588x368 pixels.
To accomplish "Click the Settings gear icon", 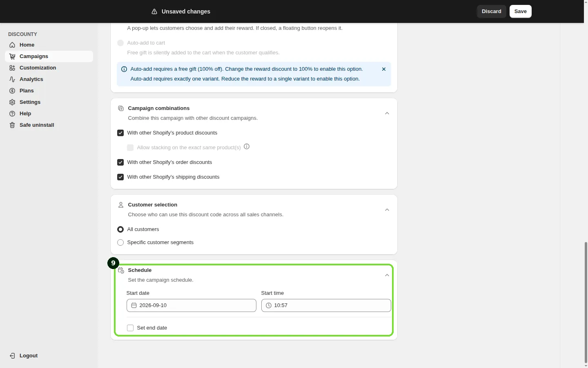I will click(x=12, y=102).
